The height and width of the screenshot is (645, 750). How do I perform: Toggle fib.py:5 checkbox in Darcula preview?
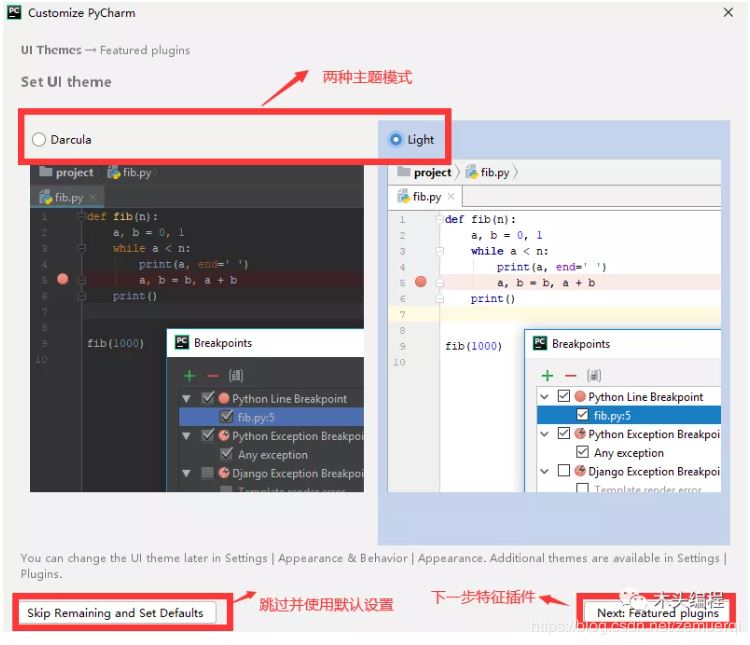pos(226,416)
